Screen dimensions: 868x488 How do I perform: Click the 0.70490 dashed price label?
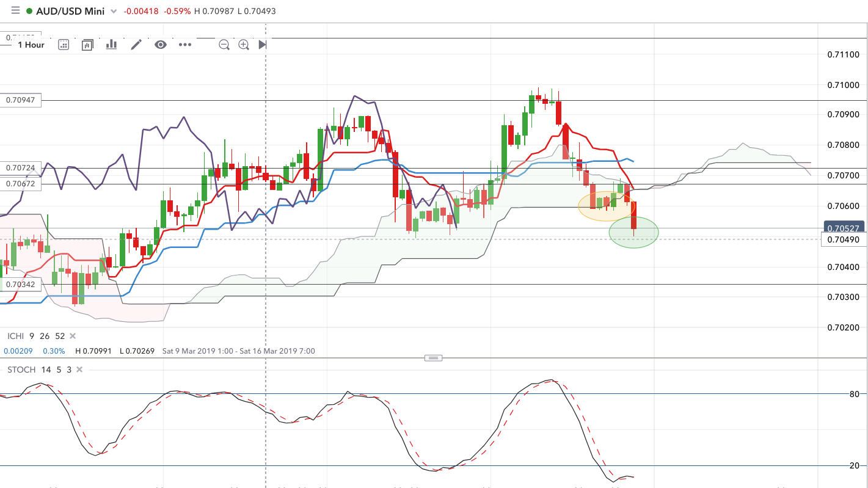click(843, 239)
